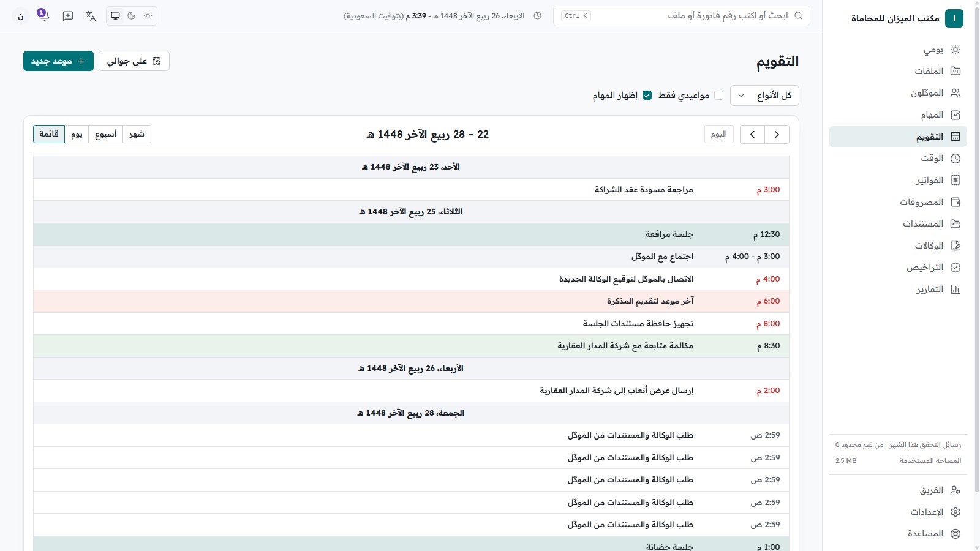The height and width of the screenshot is (551, 980).
Task: Click the الفريق team icon
Action: pyautogui.click(x=956, y=490)
